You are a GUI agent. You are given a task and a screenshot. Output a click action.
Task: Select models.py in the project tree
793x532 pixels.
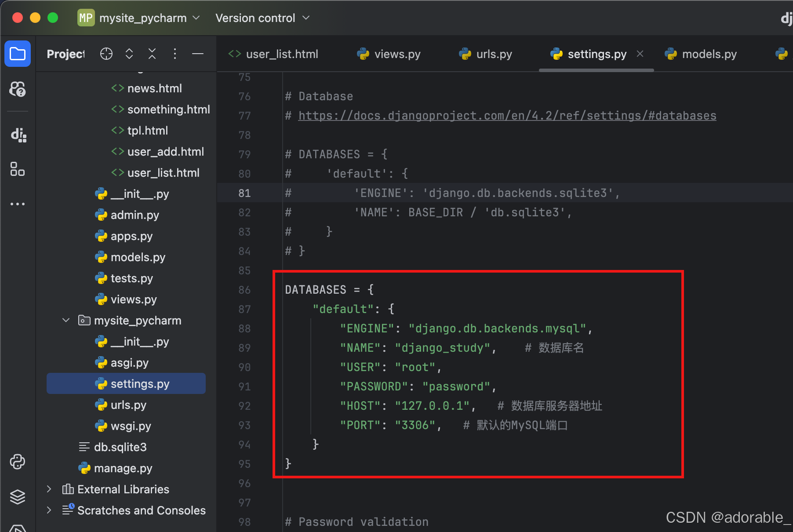click(138, 257)
